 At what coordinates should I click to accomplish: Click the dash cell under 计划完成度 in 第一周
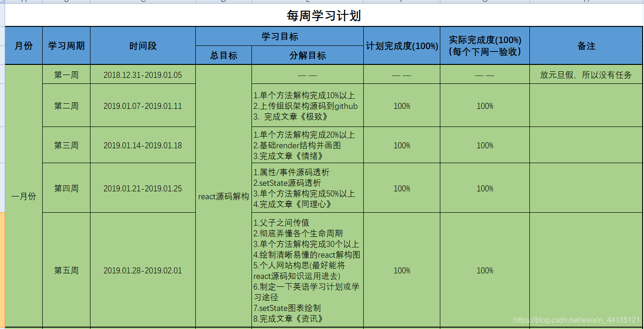(402, 75)
